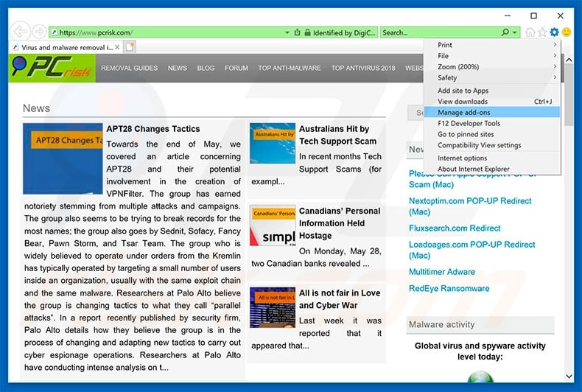Open APT28 Changes Tactics headline
The width and height of the screenshot is (582, 392).
(153, 129)
